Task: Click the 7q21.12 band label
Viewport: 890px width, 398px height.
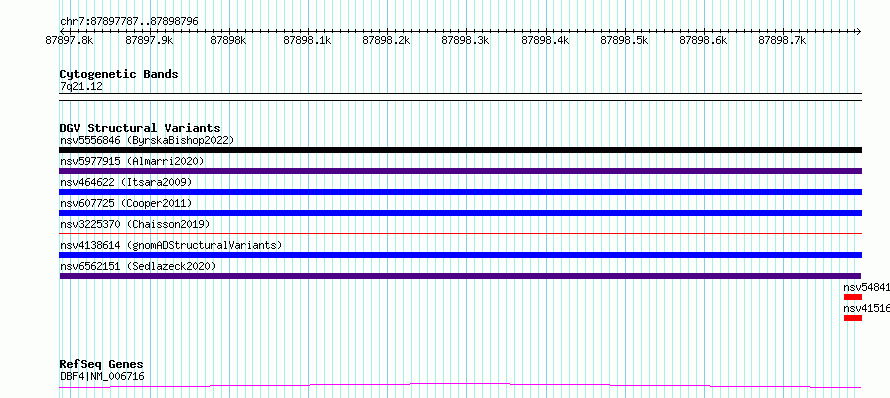Action: pos(81,87)
